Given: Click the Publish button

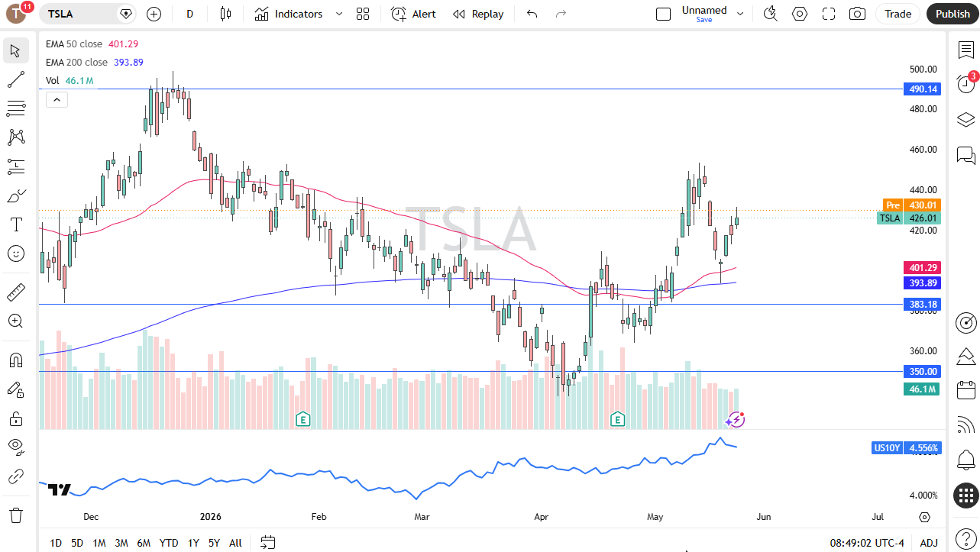Looking at the screenshot, I should 953,14.
